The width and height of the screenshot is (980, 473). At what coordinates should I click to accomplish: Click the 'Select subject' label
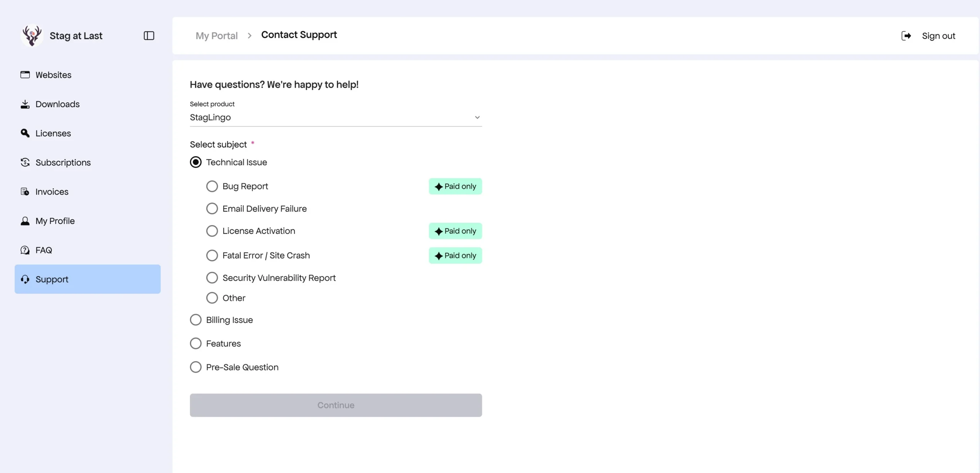[x=218, y=144]
